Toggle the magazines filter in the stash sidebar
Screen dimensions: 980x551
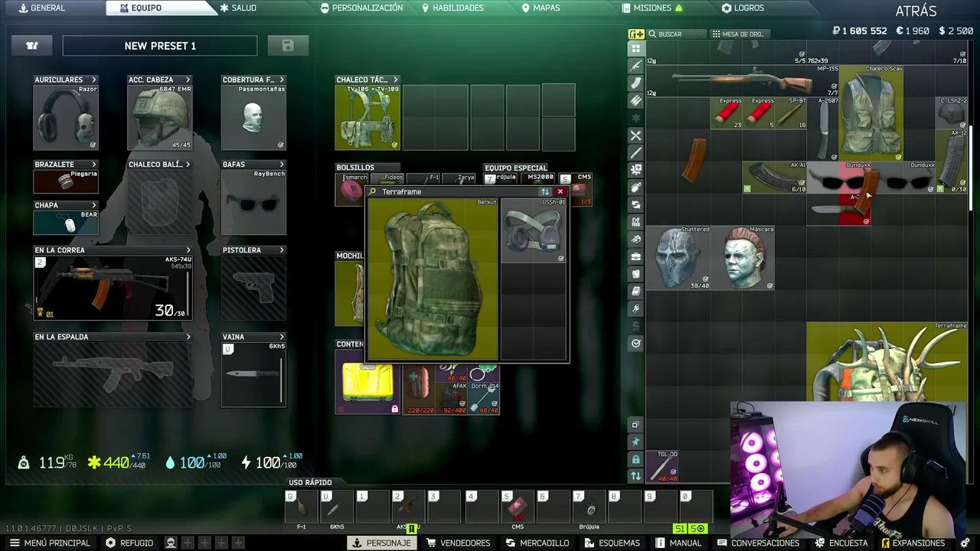point(635,83)
